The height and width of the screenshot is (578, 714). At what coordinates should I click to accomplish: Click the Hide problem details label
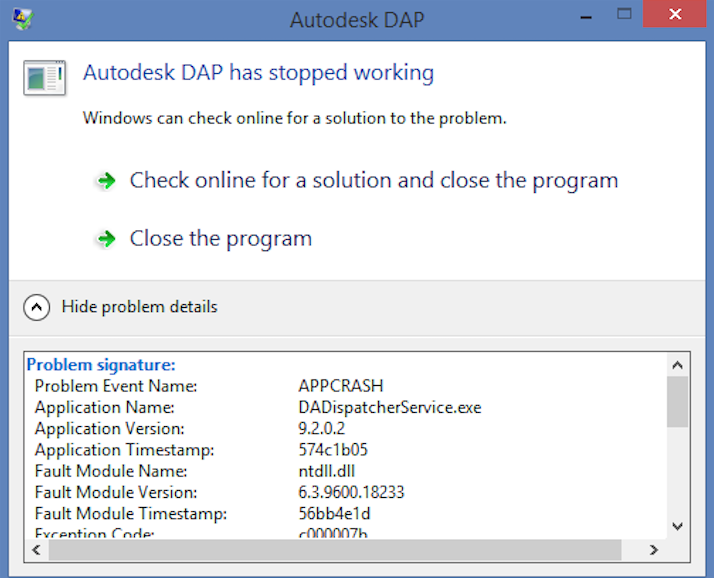pos(139,307)
